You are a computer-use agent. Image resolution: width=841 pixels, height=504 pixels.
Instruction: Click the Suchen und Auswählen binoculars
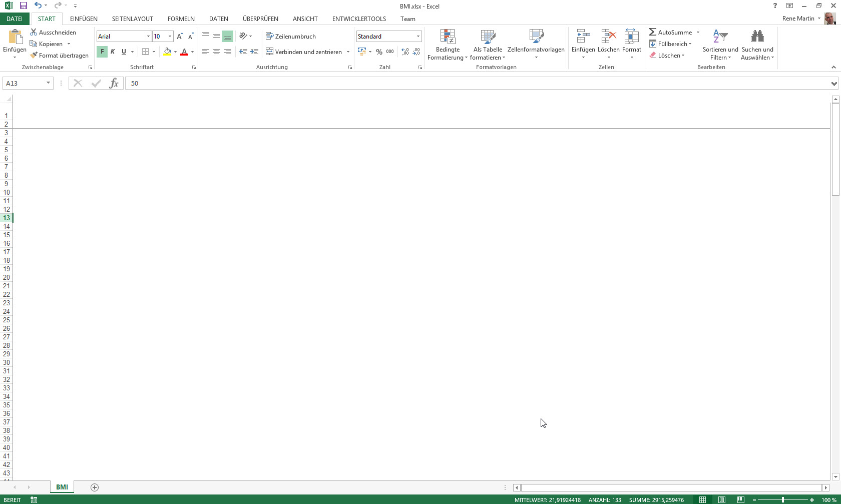tap(757, 45)
